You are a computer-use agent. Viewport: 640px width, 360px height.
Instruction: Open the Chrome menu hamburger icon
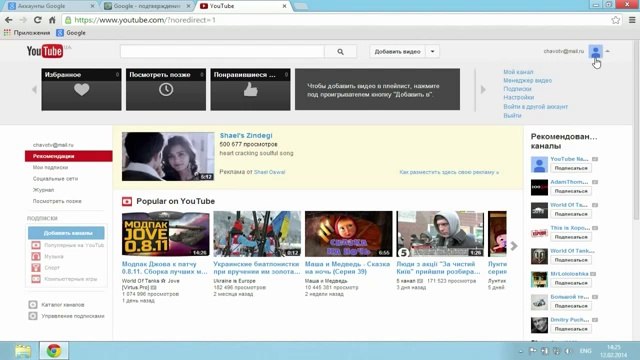(x=632, y=20)
